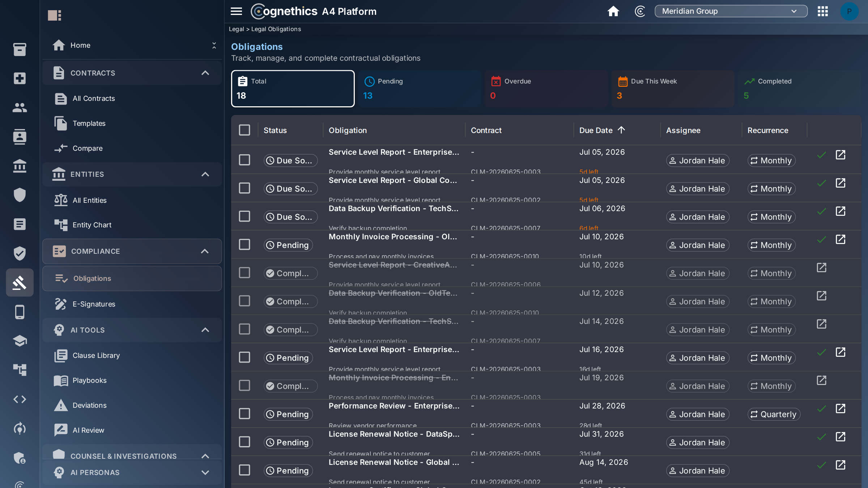The image size is (868, 488).
Task: Select the Total obligations card
Action: click(x=293, y=89)
